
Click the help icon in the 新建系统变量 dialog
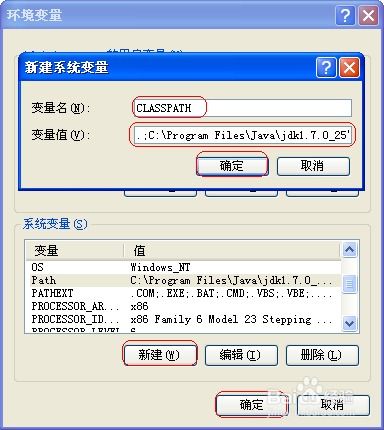tap(326, 68)
